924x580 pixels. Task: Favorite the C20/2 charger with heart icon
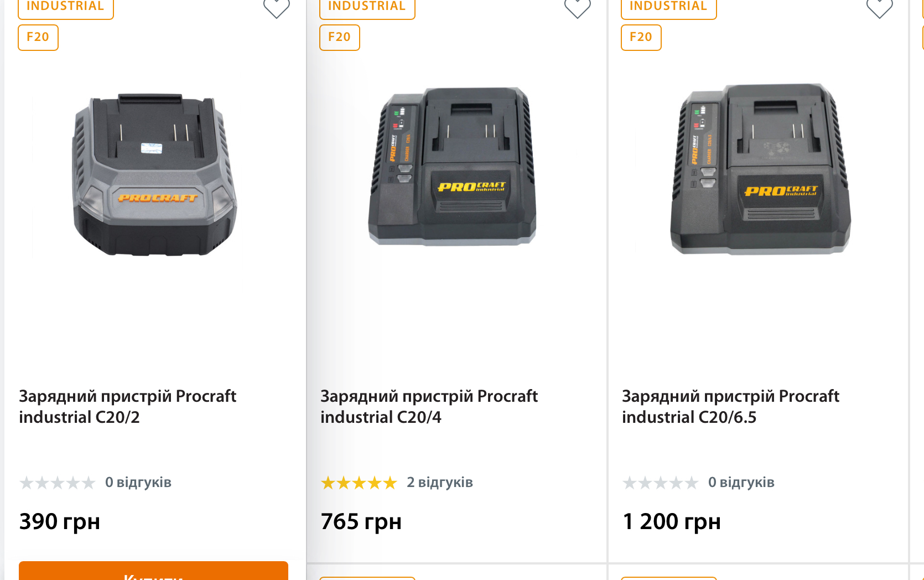click(276, 8)
